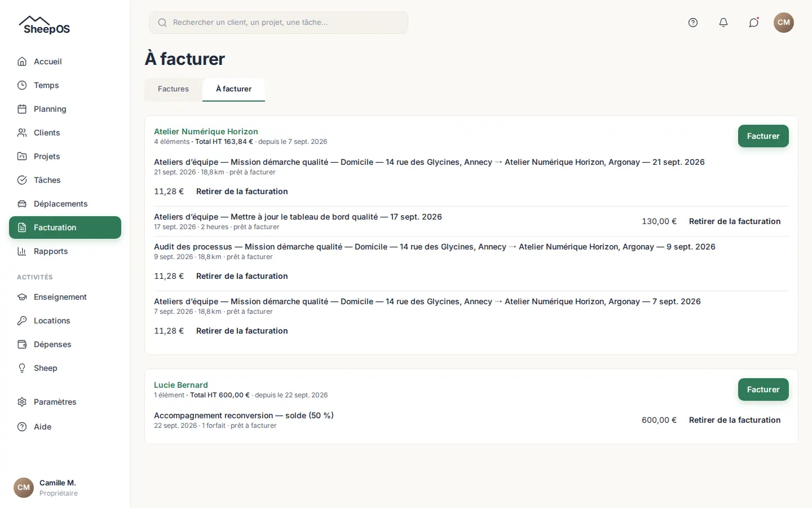Remove the 130,00 € item from billing
Screen dimensions: 812x508
tap(735, 221)
